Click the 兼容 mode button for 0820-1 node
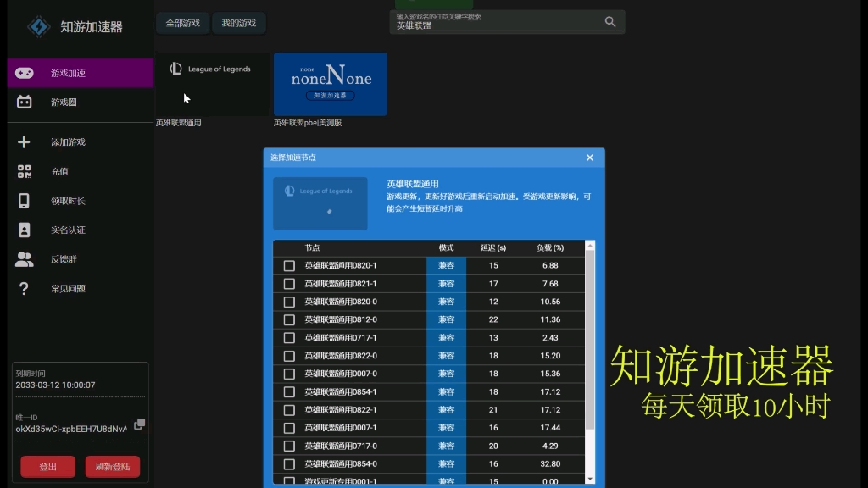The width and height of the screenshot is (868, 488). tap(446, 265)
